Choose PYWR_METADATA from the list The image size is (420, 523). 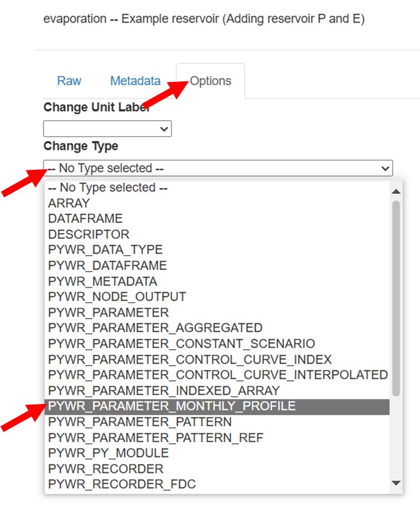pyautogui.click(x=102, y=281)
